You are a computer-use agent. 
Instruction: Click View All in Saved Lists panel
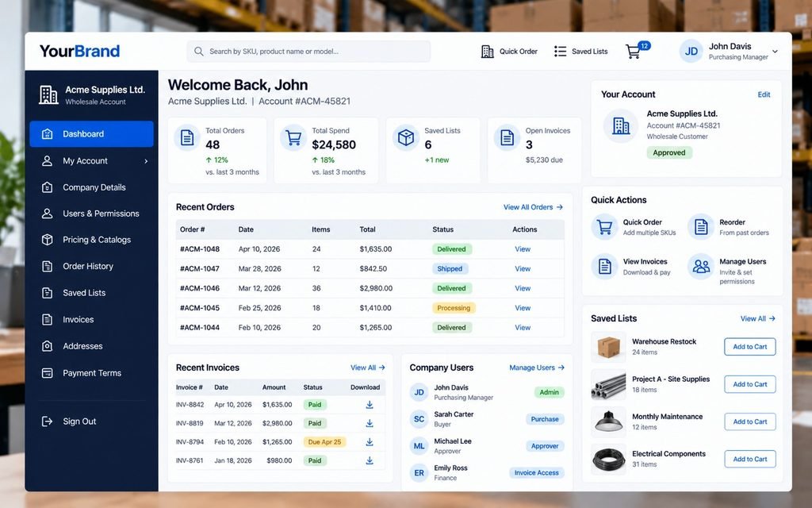click(x=757, y=318)
